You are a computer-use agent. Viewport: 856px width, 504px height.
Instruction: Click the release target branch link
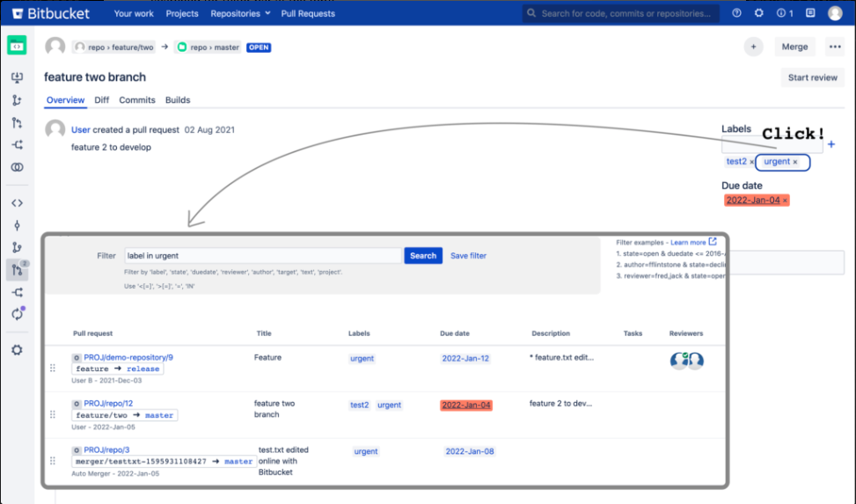pos(143,369)
